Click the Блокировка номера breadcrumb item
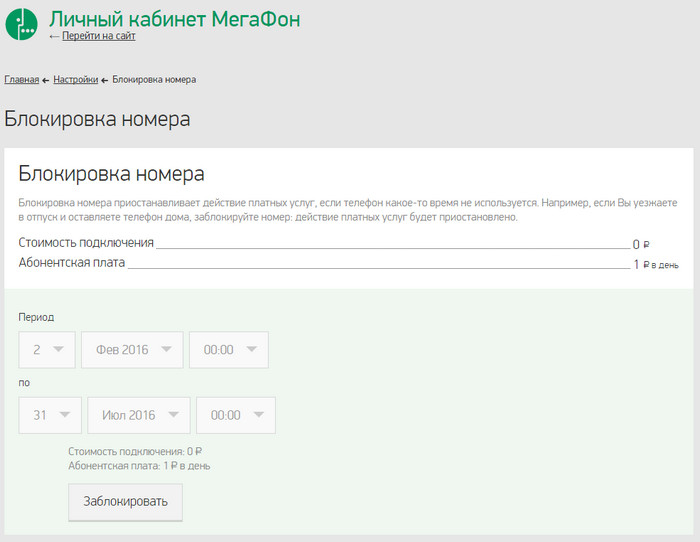700x542 pixels. 154,79
